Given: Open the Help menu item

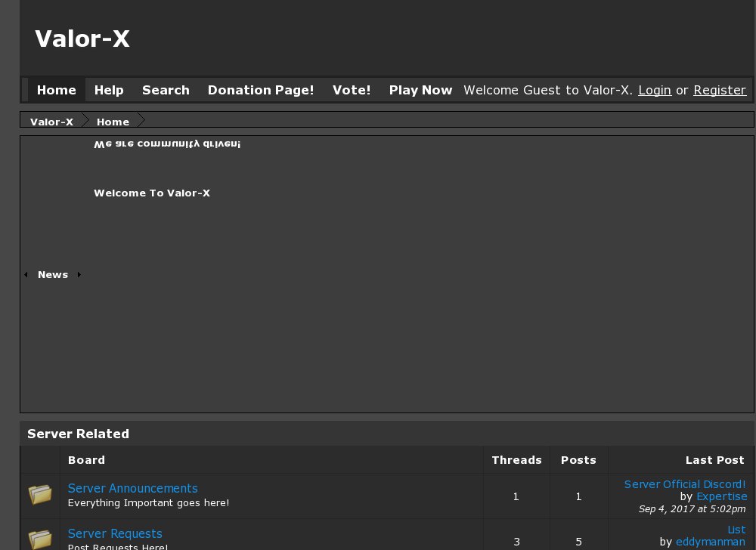Looking at the screenshot, I should 109,90.
